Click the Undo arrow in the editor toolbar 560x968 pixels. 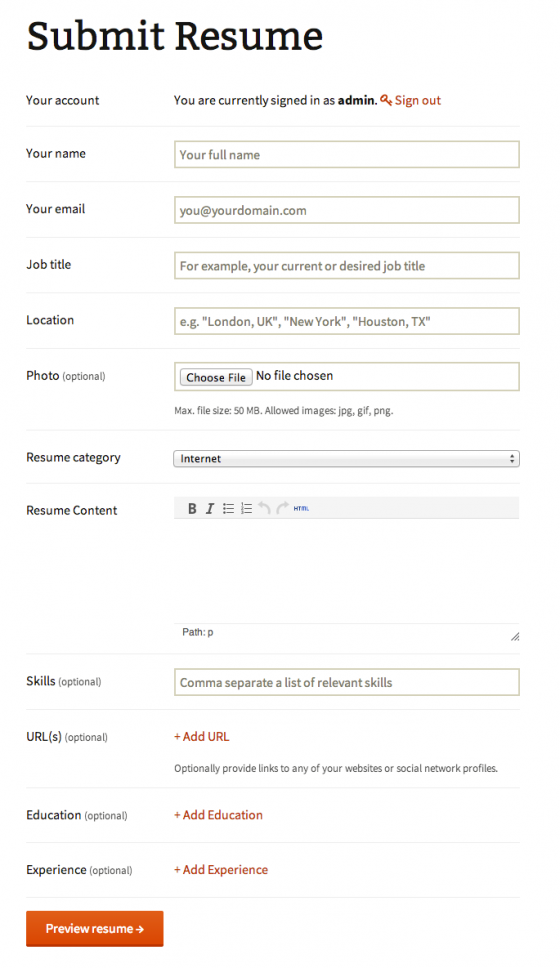[264, 509]
